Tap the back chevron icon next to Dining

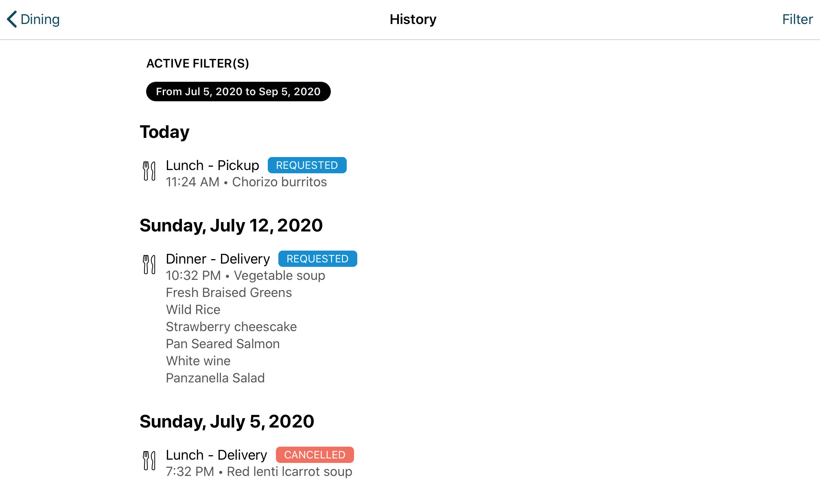pos(12,19)
